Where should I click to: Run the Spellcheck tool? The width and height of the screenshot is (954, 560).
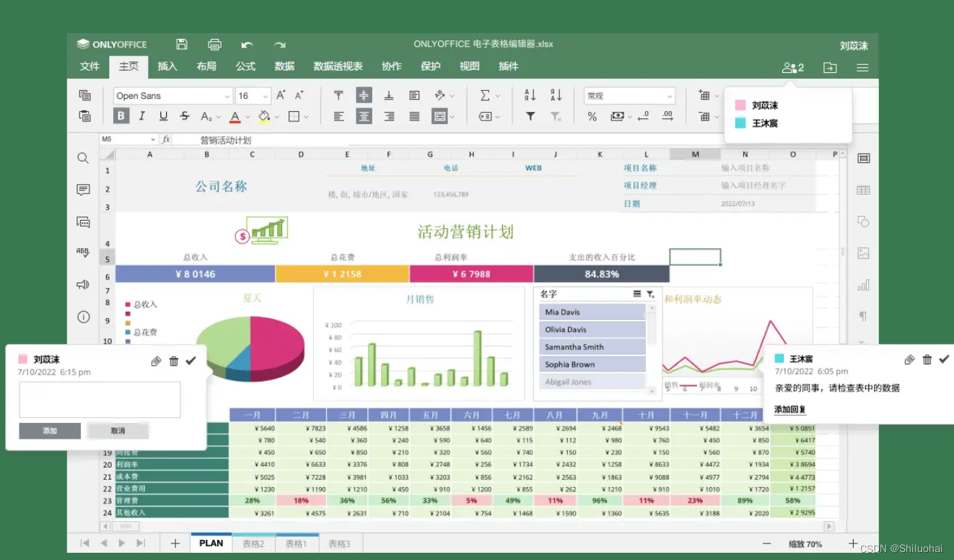[x=83, y=252]
